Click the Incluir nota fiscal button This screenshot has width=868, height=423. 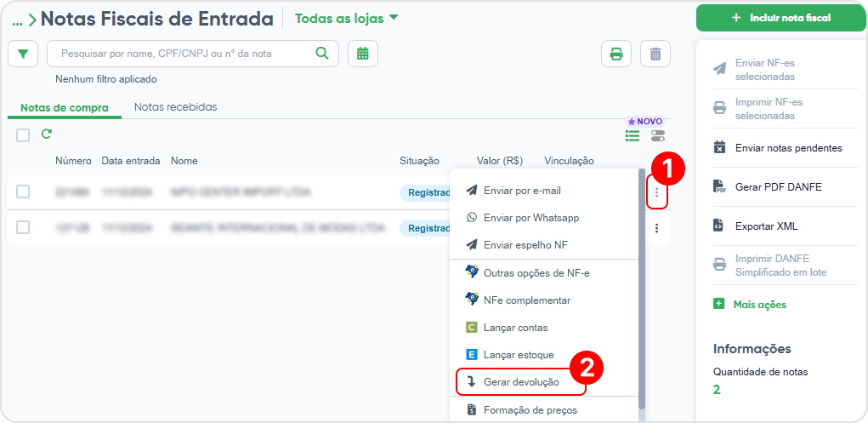coord(781,18)
